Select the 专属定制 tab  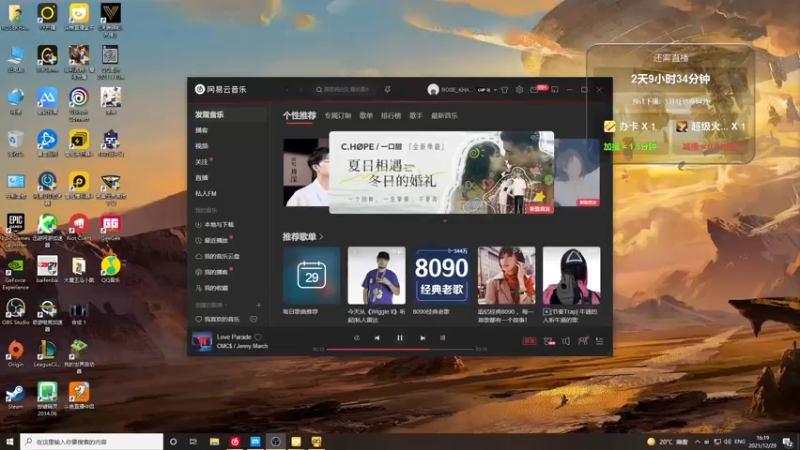(338, 116)
